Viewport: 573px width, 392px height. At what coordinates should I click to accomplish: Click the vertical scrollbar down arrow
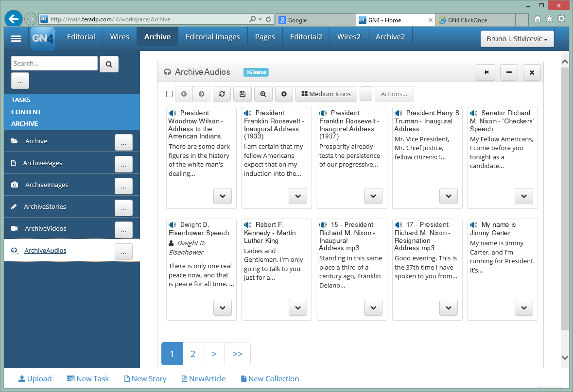click(565, 358)
